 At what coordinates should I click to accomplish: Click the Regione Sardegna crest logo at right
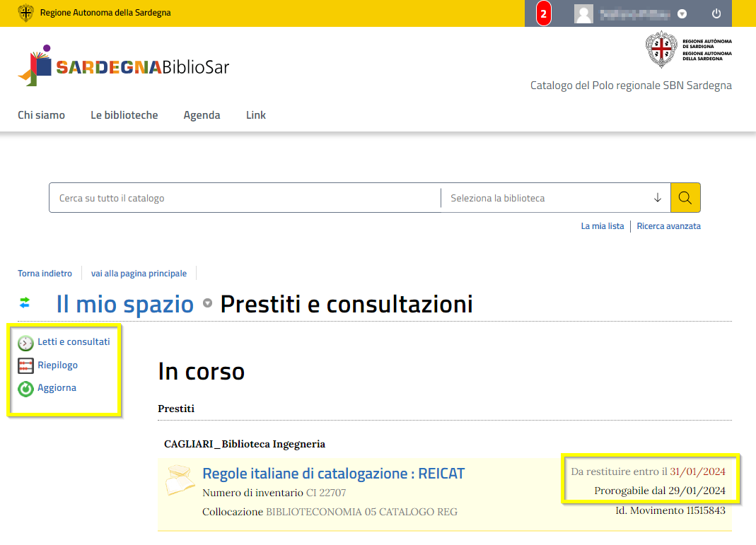click(661, 49)
